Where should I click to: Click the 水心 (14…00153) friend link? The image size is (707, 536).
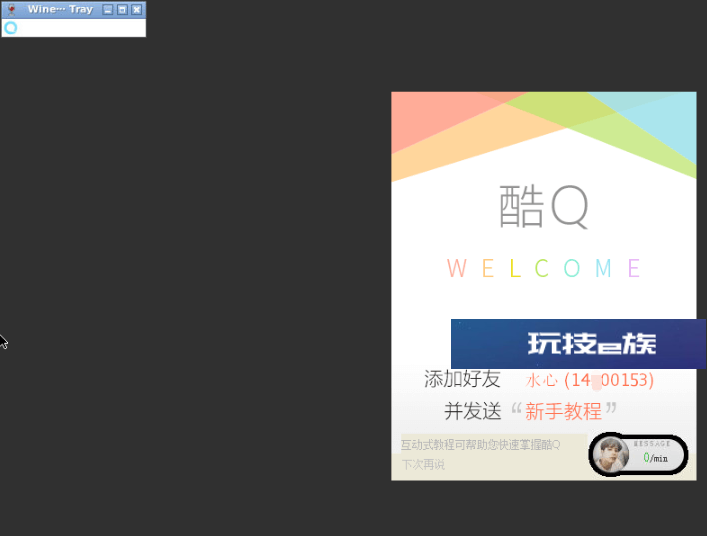(589, 380)
